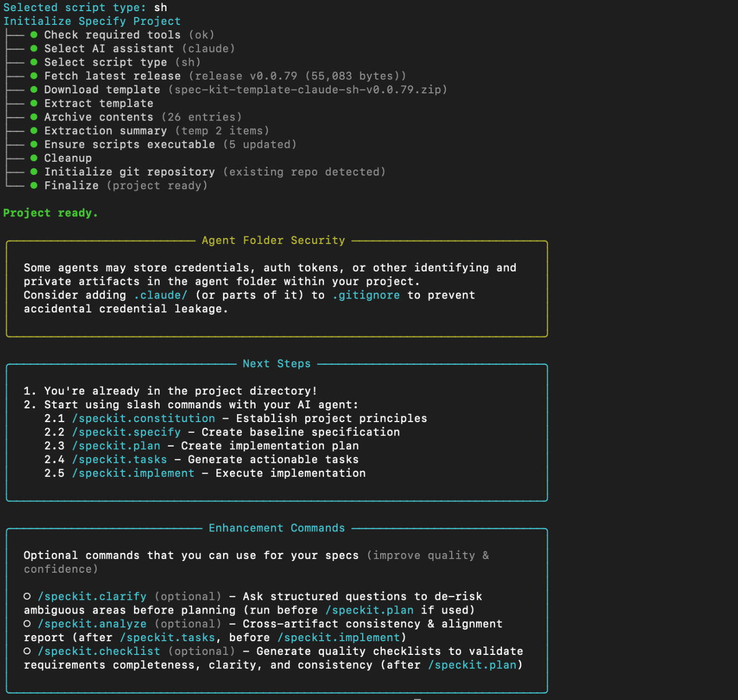This screenshot has width=738, height=700.
Task: Expand the Archive contents entry
Action: (98, 117)
